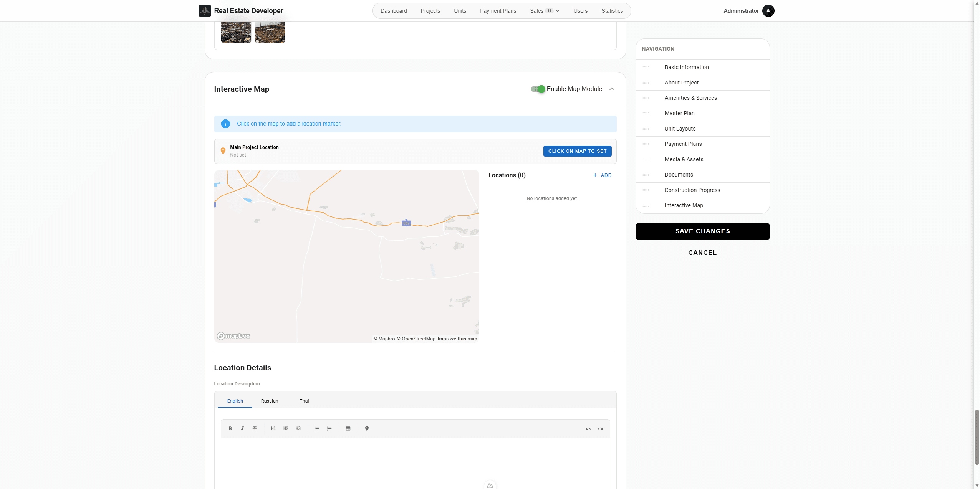980x489 pixels.
Task: Open the Projects page
Action: click(430, 11)
